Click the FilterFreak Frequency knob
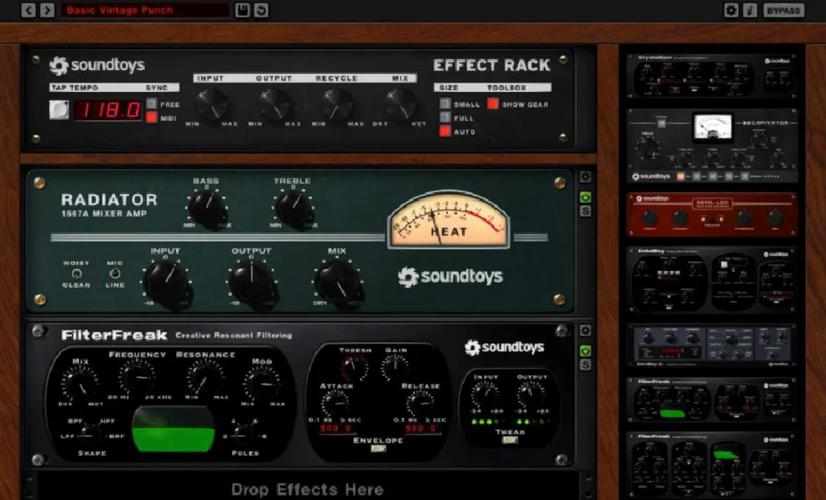The width and height of the screenshot is (826, 500). [137, 377]
